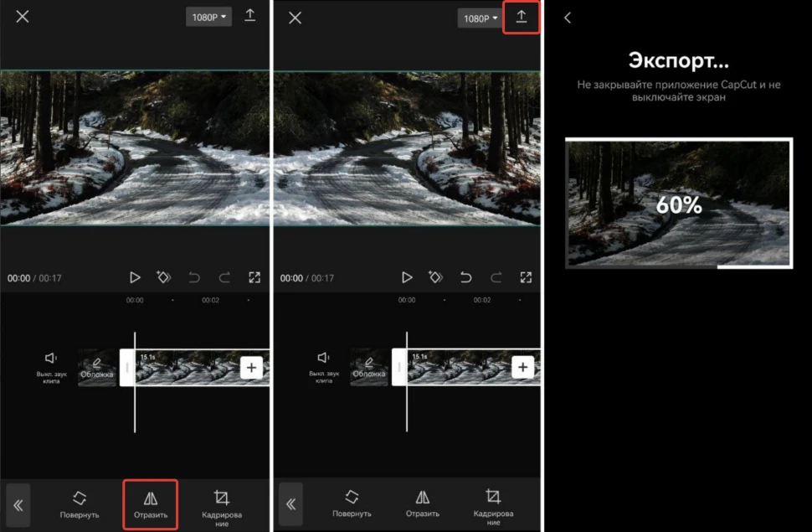Image resolution: width=812 pixels, height=532 pixels.
Task: Tap the export arrow icon in the left screen
Action: [250, 16]
